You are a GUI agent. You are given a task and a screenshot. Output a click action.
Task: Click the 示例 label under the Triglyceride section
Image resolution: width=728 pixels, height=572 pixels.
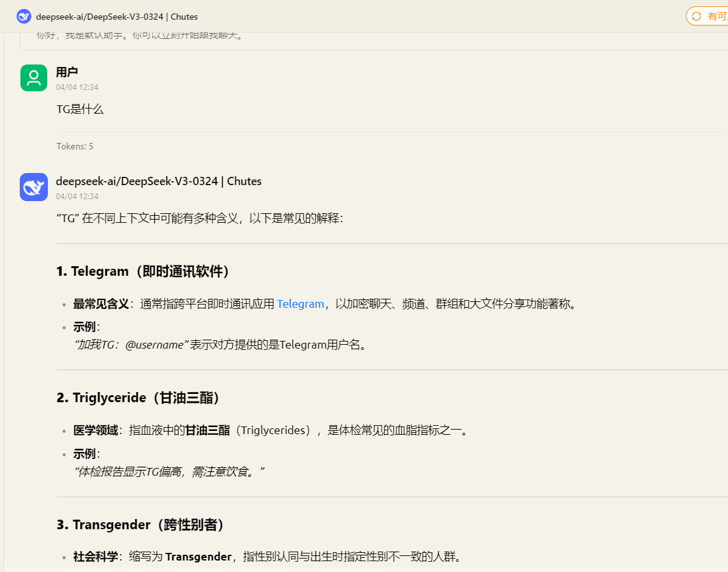(84, 454)
